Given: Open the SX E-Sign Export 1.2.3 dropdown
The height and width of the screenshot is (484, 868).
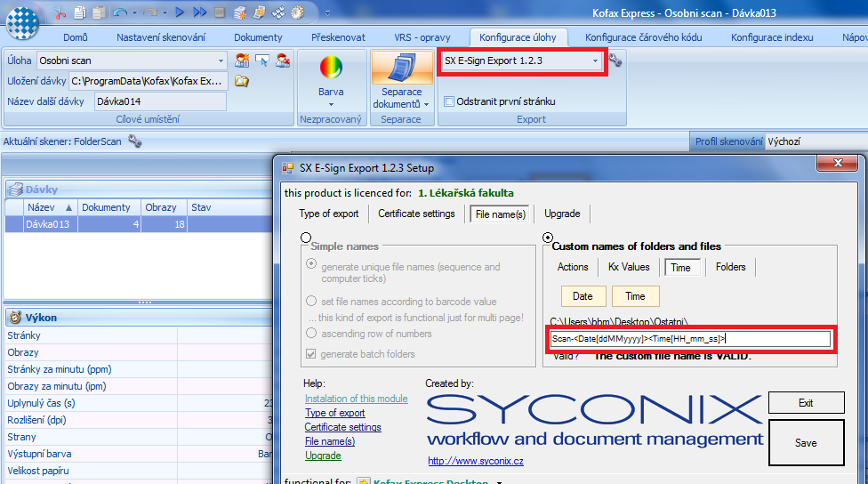Looking at the screenshot, I should coord(595,60).
